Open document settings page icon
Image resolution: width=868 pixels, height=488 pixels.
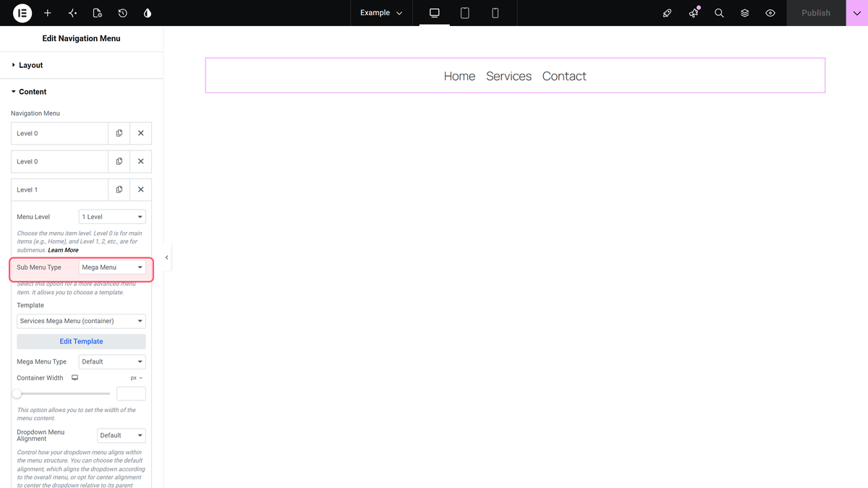[x=98, y=13]
